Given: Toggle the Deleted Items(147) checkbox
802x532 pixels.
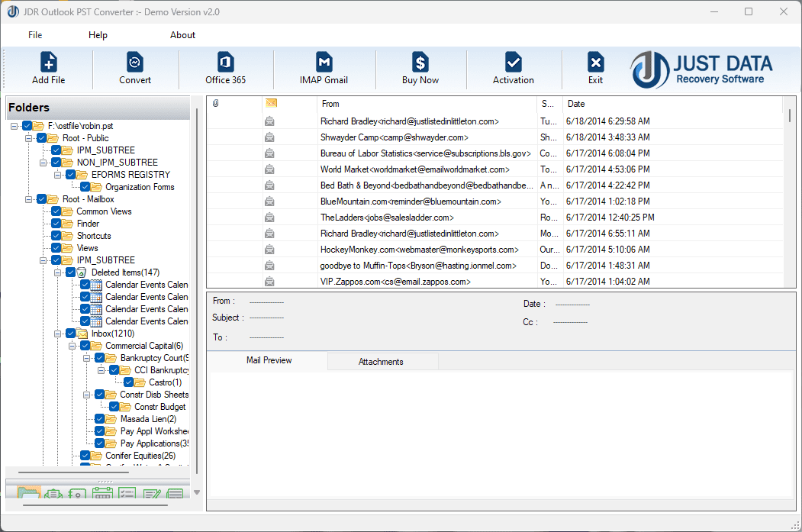Looking at the screenshot, I should [x=69, y=272].
